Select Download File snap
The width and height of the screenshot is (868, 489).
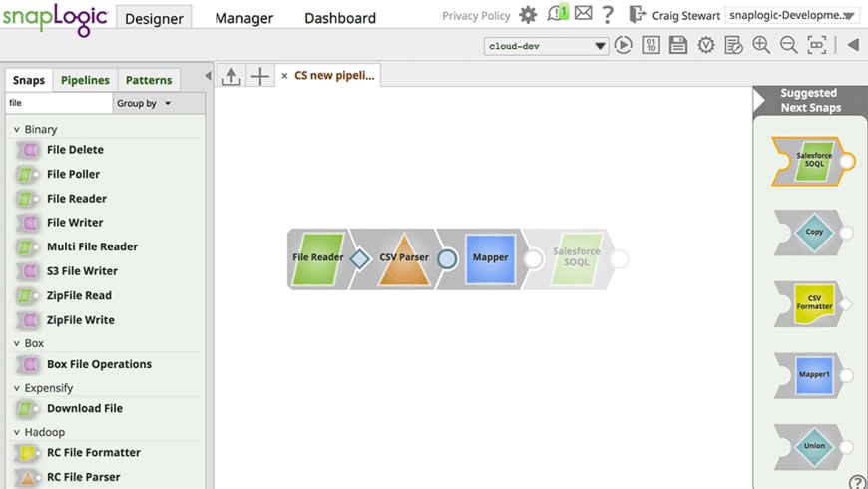(85, 409)
